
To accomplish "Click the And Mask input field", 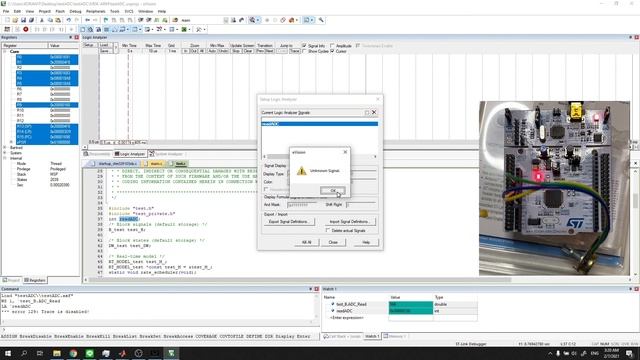I will point(302,204).
